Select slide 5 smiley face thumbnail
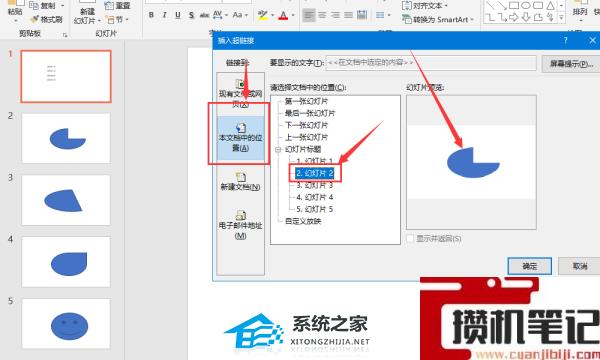The image size is (600, 360). pos(66,324)
